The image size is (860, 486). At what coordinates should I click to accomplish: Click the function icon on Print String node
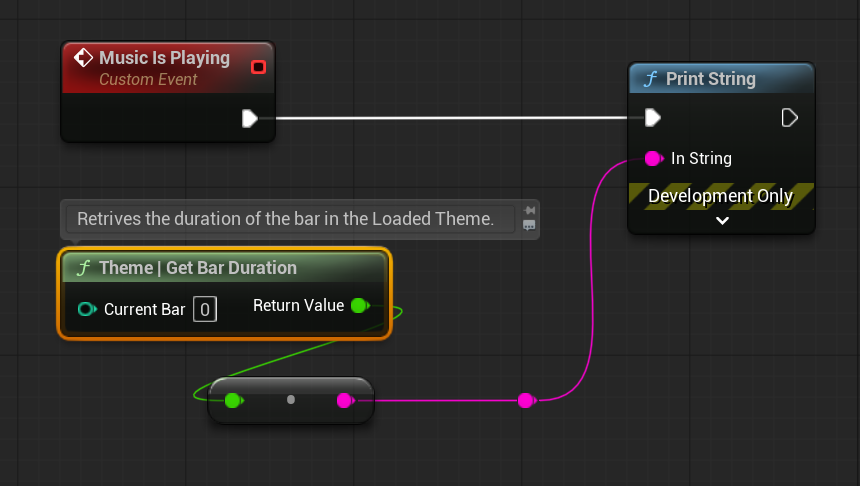[x=650, y=79]
